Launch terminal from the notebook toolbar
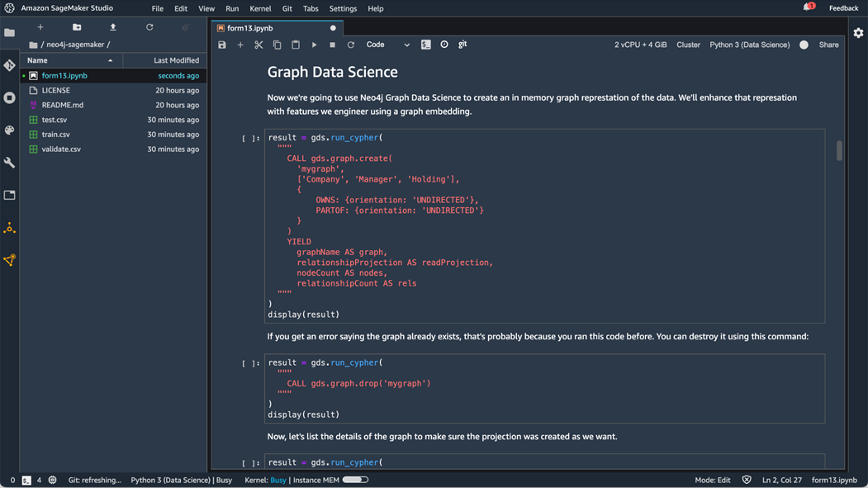868x488 pixels. [x=425, y=45]
